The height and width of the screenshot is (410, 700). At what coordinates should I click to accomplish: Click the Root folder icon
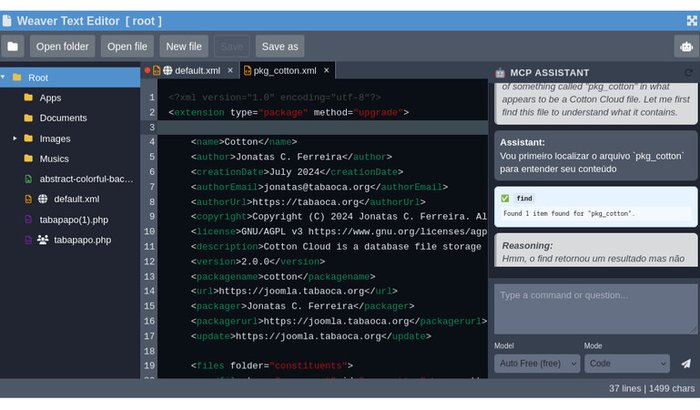[x=17, y=77]
